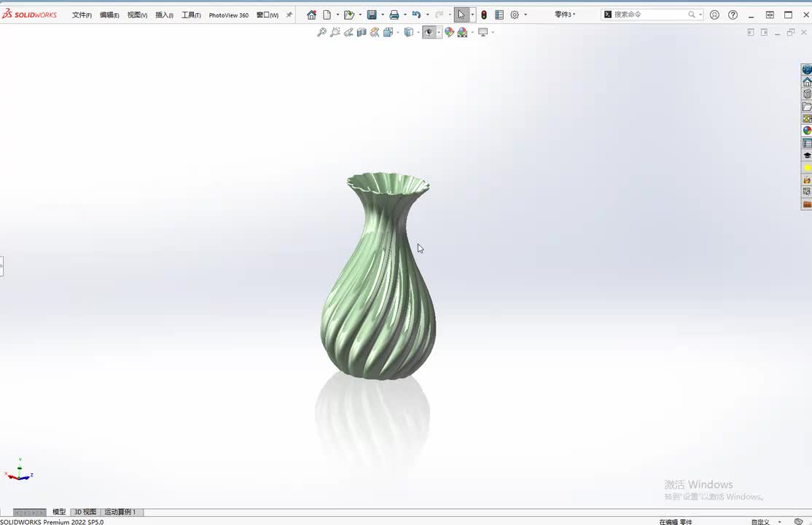Print the document
Image resolution: width=812 pixels, height=525 pixels.
394,15
